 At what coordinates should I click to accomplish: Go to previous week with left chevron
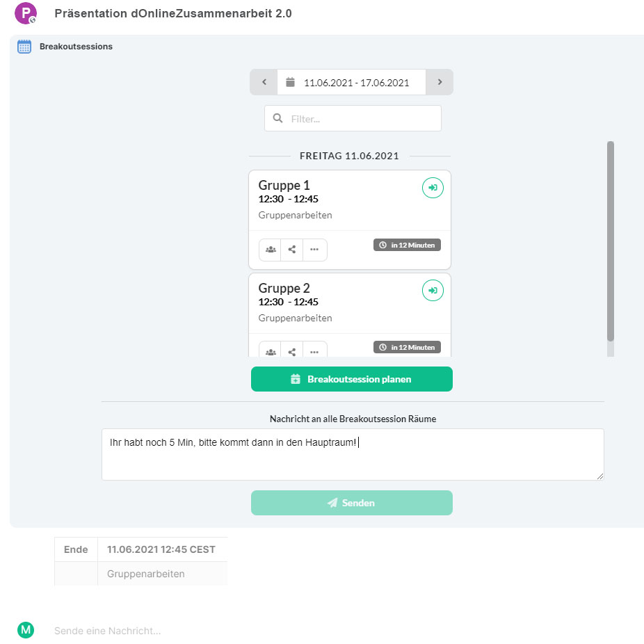click(264, 82)
